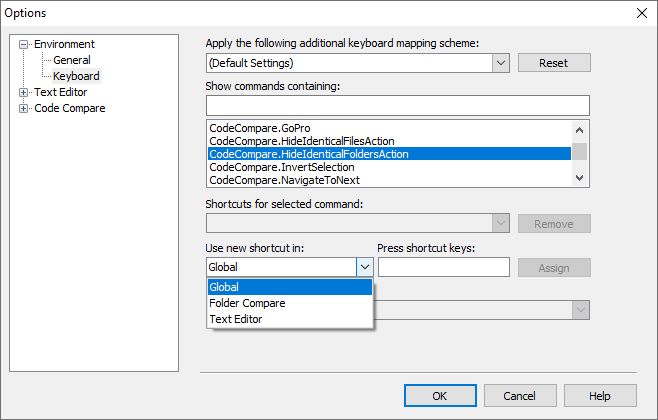The image size is (658, 420).
Task: Choose Global from the dropdown list
Action: click(x=290, y=287)
